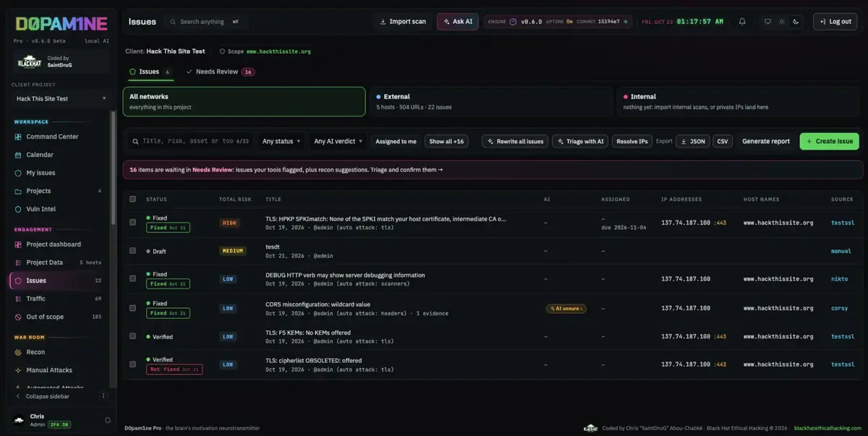Image resolution: width=868 pixels, height=436 pixels.
Task: Export issues as JSON
Action: pos(692,141)
